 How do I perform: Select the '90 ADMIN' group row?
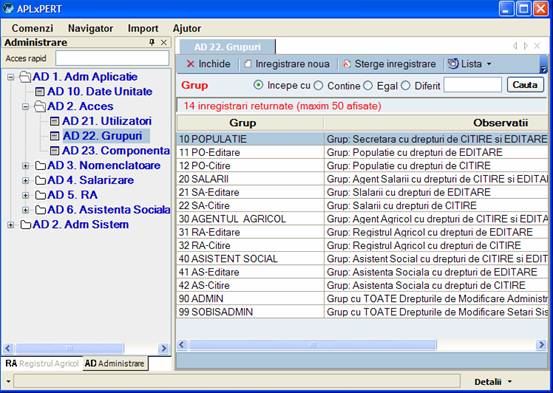(x=363, y=299)
